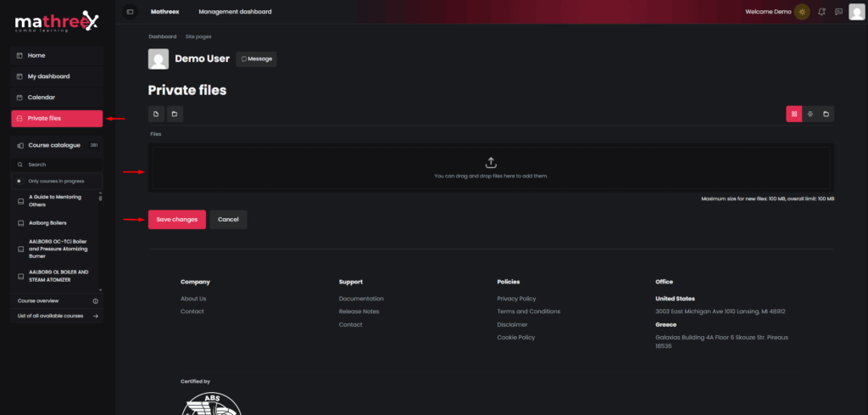Click the create folder icon above Files
868x415 pixels.
pyautogui.click(x=175, y=114)
